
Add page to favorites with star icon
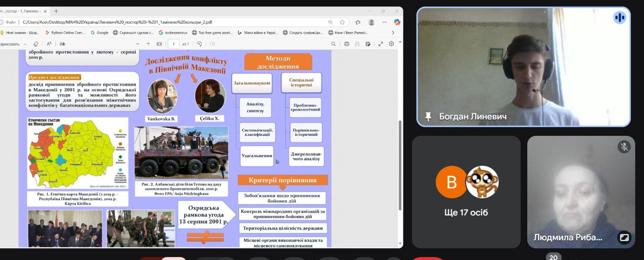coord(342,22)
